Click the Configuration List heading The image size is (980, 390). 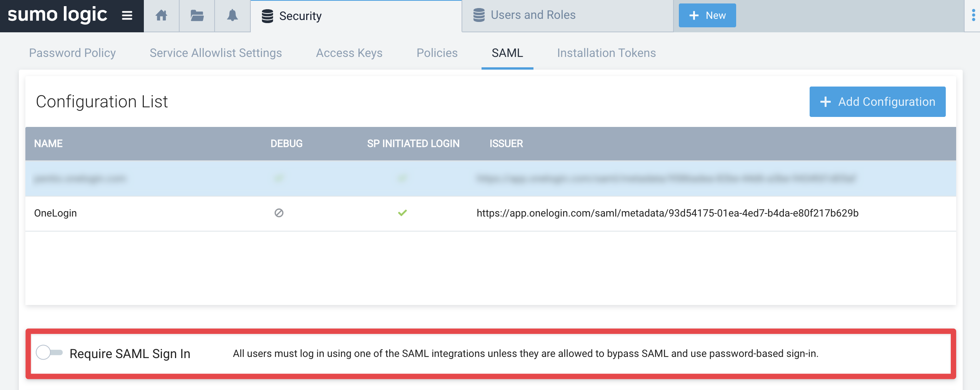pos(102,102)
